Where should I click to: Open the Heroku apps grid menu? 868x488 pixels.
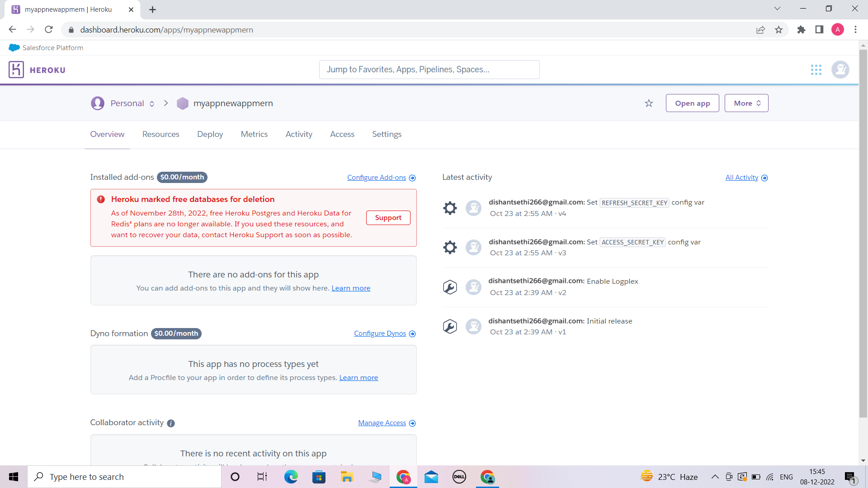pyautogui.click(x=816, y=70)
